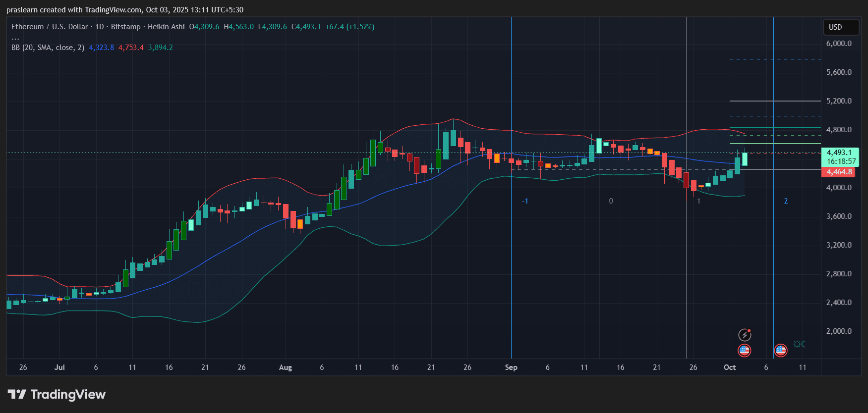Click the lightning bolt news event icon
The width and height of the screenshot is (868, 413).
coord(745,335)
